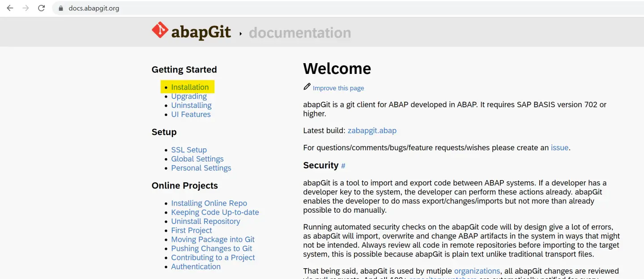Click the Setup section heading
The image size is (644, 279).
164,132
